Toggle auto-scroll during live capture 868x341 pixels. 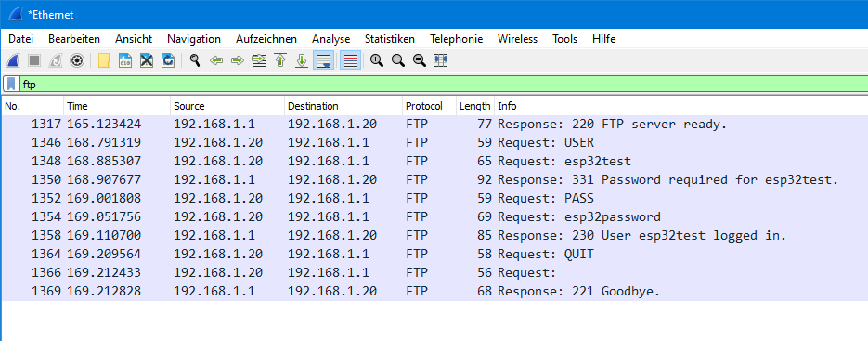(323, 60)
